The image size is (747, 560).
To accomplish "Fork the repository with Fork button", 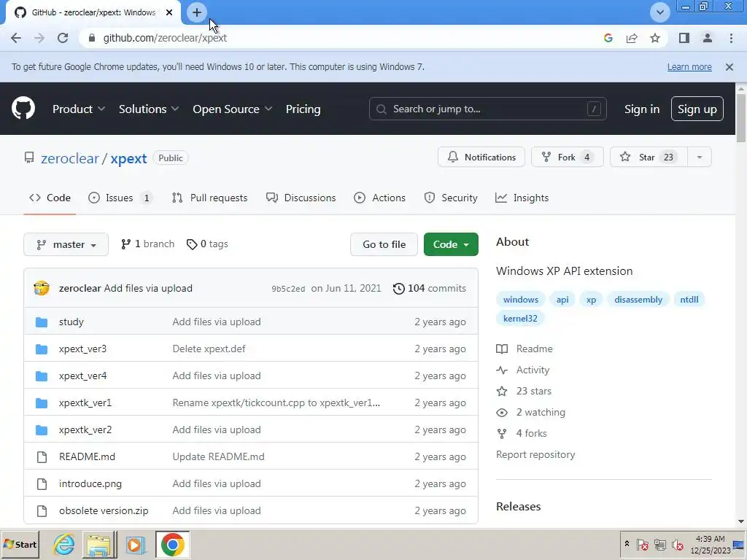I will [567, 157].
